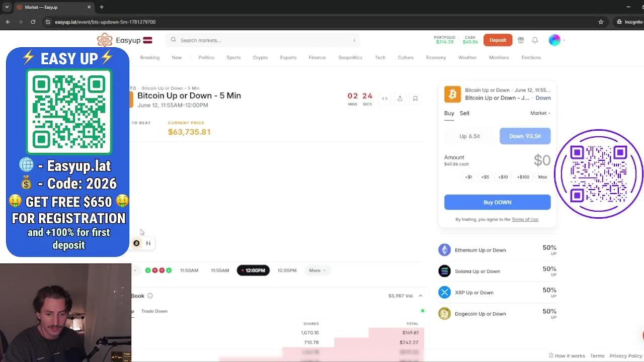Click the colorful profile avatar
Screen dimensions: 644x362
click(554, 40)
